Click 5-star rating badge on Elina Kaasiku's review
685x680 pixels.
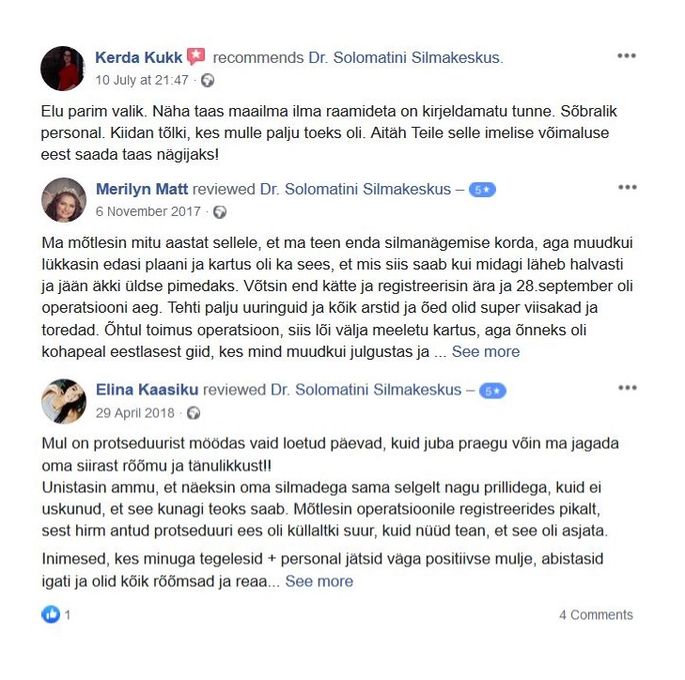(493, 391)
